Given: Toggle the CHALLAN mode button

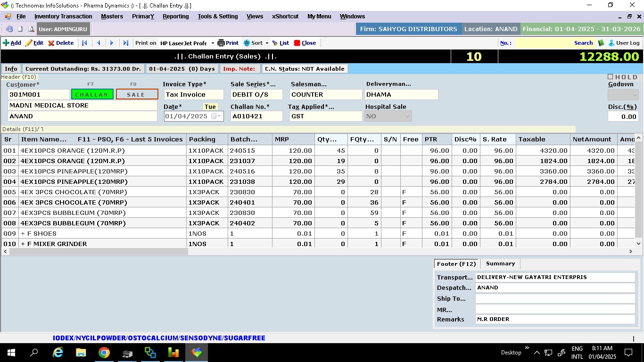Looking at the screenshot, I should point(92,94).
